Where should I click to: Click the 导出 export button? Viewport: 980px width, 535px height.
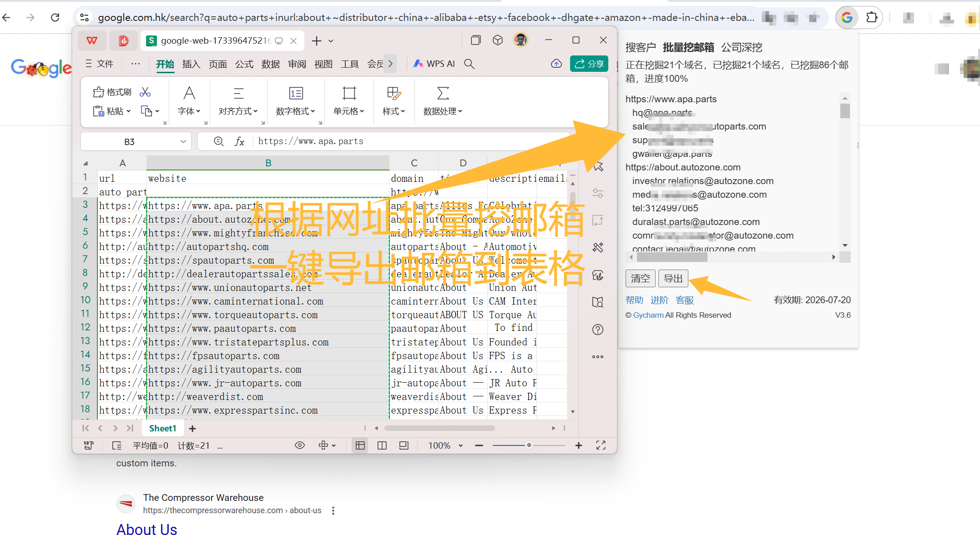pyautogui.click(x=673, y=278)
